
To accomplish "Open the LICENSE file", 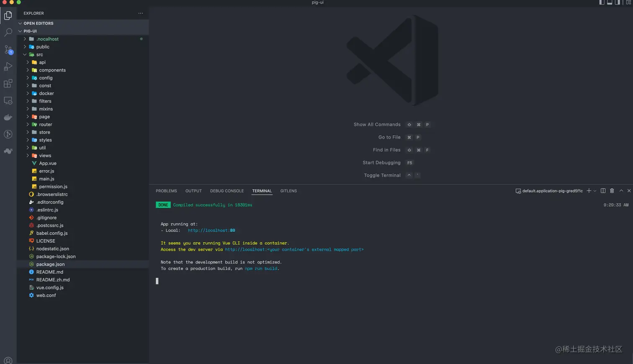I will [x=83, y=241].
